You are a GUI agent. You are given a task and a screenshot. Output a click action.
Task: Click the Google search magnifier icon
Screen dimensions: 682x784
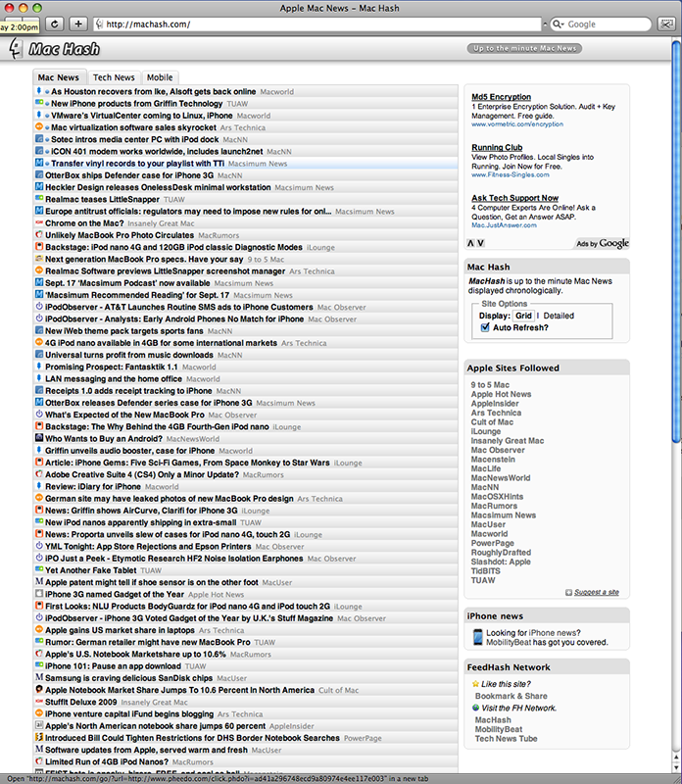(x=558, y=24)
